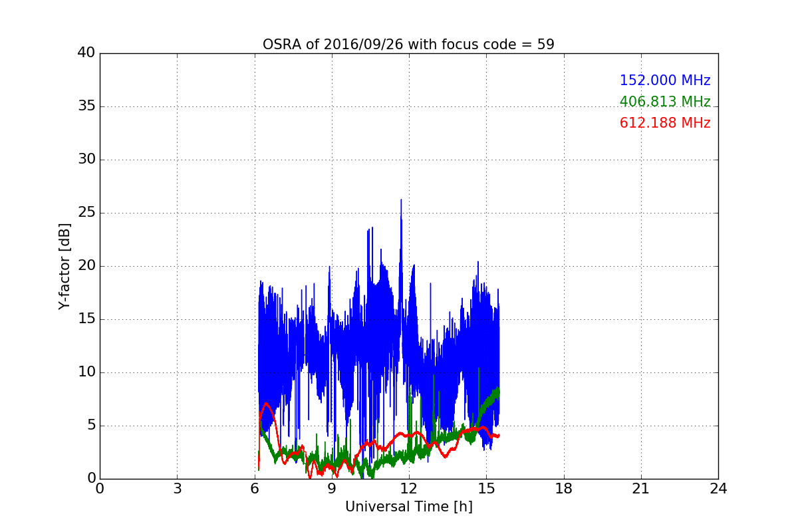Select the blue '152.000 MHz' legend label
Screen dimensions: 798x532
(x=665, y=80)
